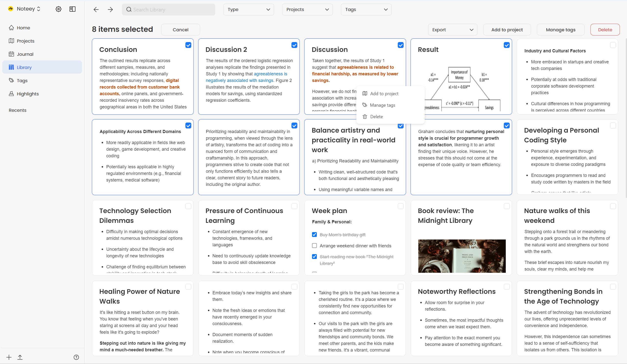Click the Tags label icon
Viewport: 627px width, 364px height.
(x=12, y=80)
